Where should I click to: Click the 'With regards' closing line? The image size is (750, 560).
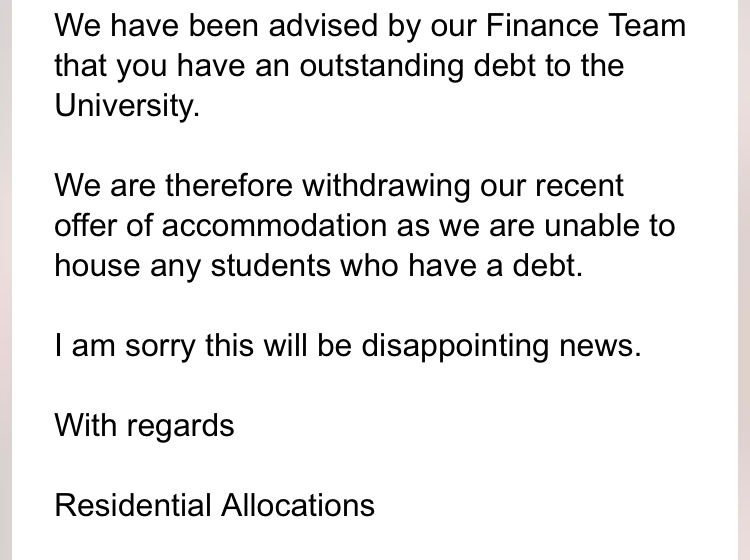[x=144, y=425]
